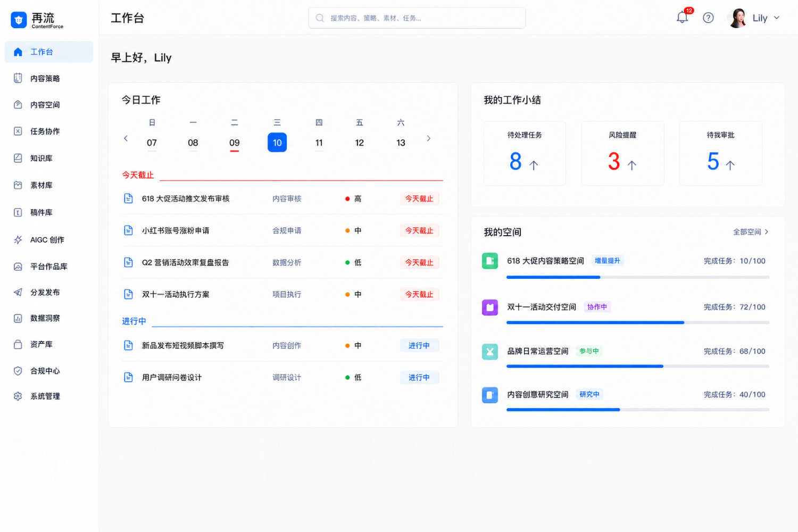Open the help question mark icon
Screen dimensions: 798x532
pos(708,18)
